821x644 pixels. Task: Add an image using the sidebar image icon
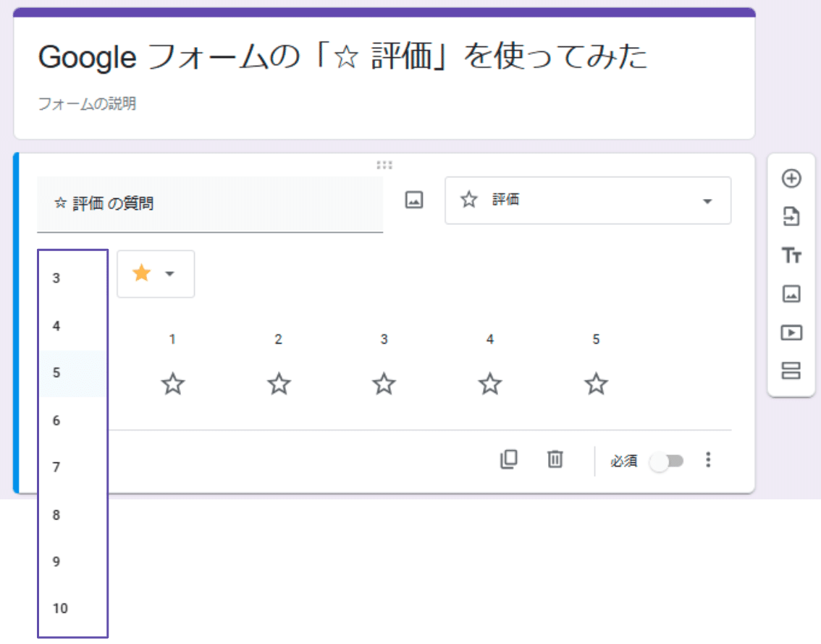pos(792,294)
